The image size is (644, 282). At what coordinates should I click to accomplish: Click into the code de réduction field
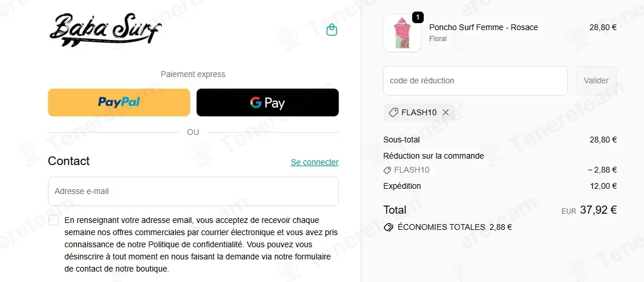click(x=475, y=80)
